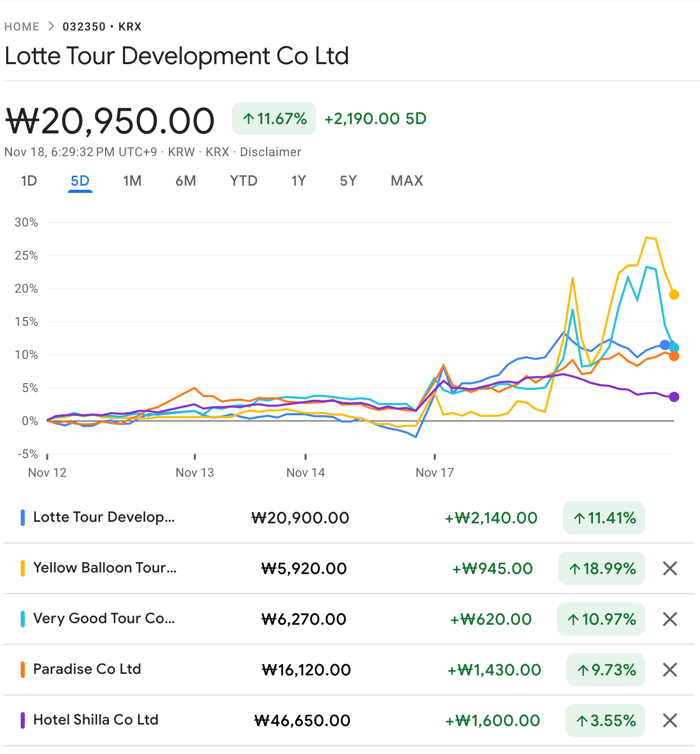Viewport: 700px width, 754px height.
Task: Click the orange end-point dot on chart
Action: click(x=674, y=356)
